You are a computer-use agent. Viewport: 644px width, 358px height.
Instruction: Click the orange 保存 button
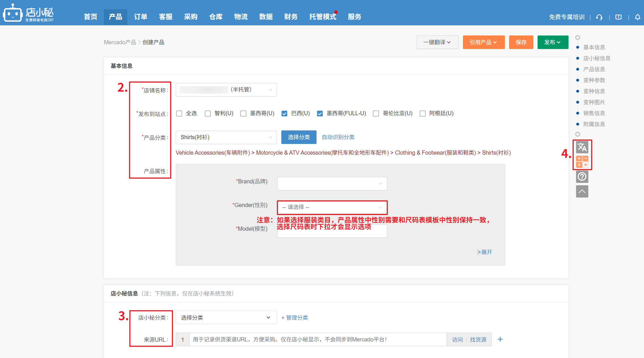pos(521,42)
